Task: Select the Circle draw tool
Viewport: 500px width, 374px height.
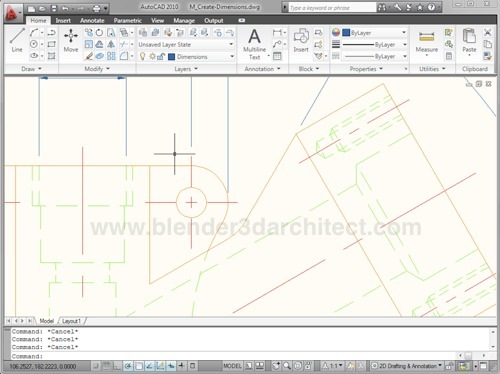Action: pyautogui.click(x=34, y=44)
